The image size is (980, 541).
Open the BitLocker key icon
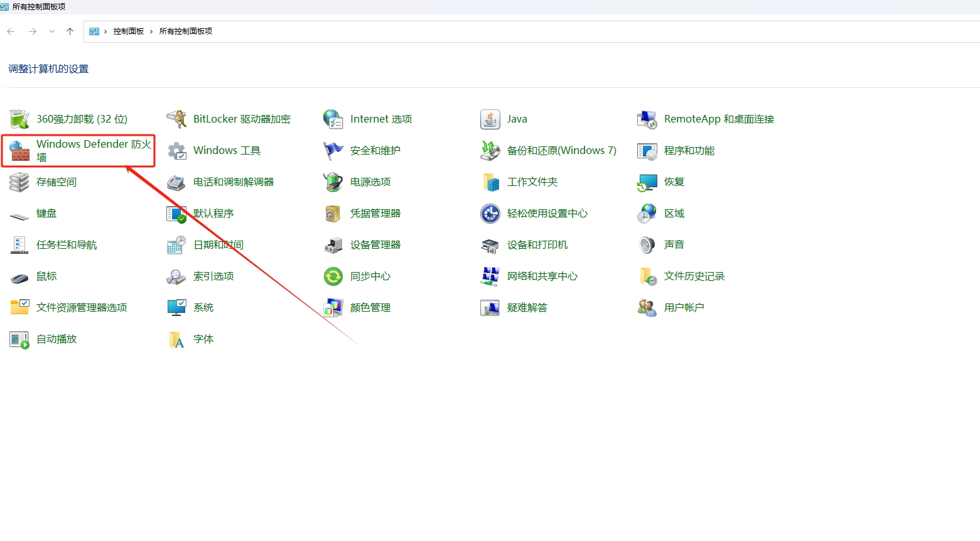176,119
